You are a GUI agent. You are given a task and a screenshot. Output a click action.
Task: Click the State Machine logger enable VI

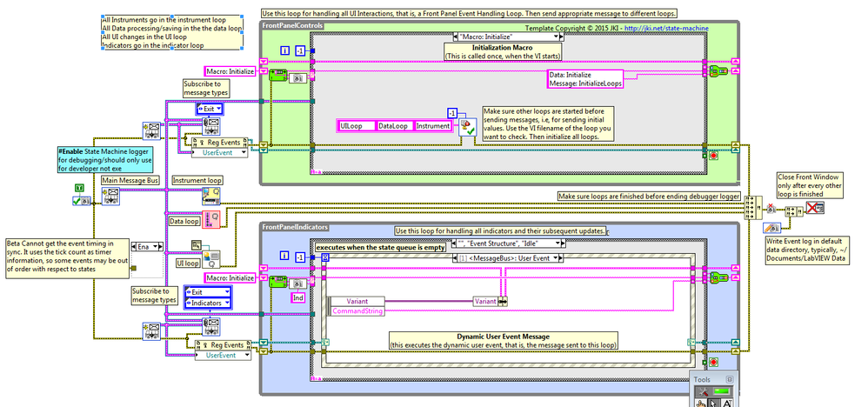pyautogui.click(x=80, y=202)
